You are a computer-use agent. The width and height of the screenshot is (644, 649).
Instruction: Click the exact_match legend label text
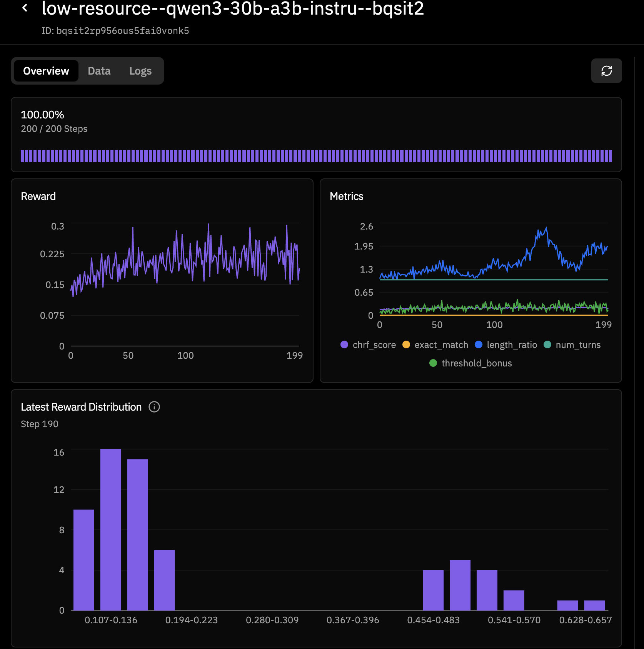pyautogui.click(x=441, y=345)
